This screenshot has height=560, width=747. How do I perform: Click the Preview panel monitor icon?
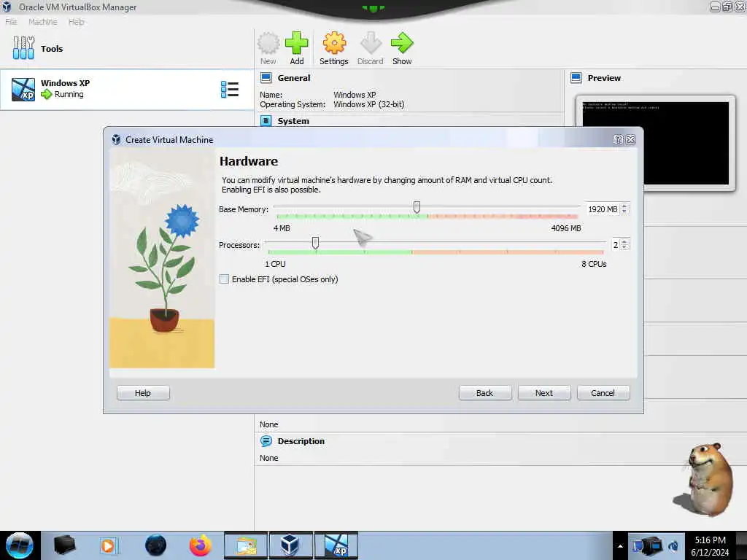576,77
